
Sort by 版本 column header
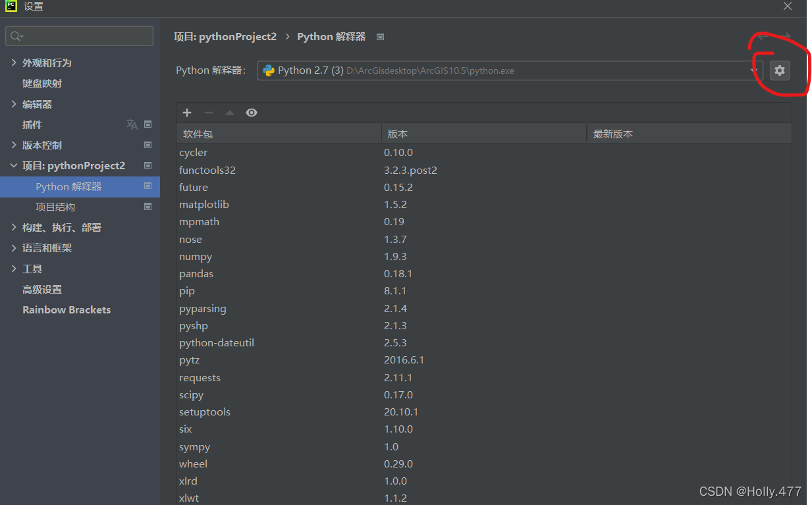click(484, 134)
